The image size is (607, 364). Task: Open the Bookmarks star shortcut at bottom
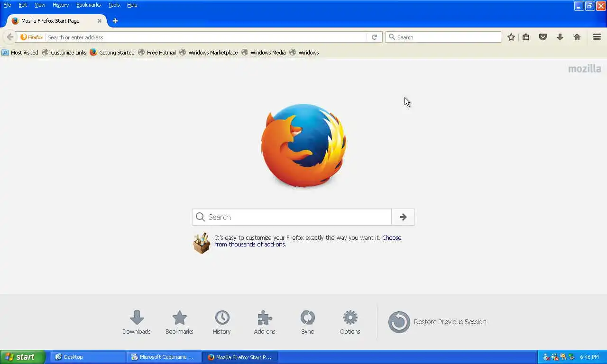point(179,322)
